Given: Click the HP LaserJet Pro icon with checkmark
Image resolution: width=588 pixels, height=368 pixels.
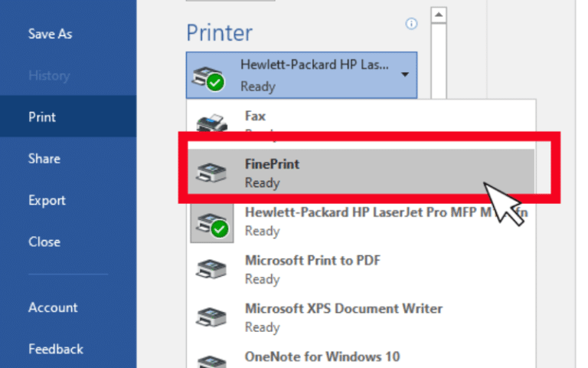Looking at the screenshot, I should pos(212,224).
